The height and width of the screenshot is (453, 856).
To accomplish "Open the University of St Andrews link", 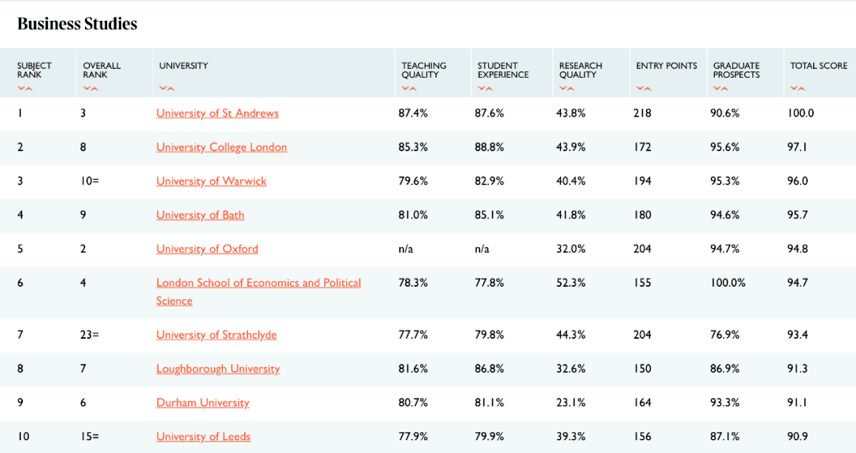I will pyautogui.click(x=217, y=113).
